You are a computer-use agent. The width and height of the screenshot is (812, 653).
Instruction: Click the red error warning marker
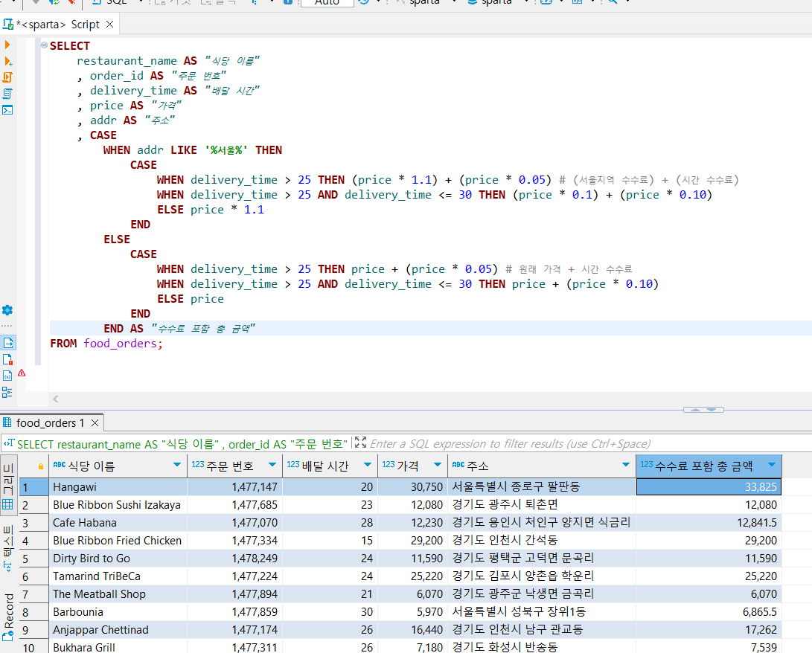pyautogui.click(x=22, y=373)
